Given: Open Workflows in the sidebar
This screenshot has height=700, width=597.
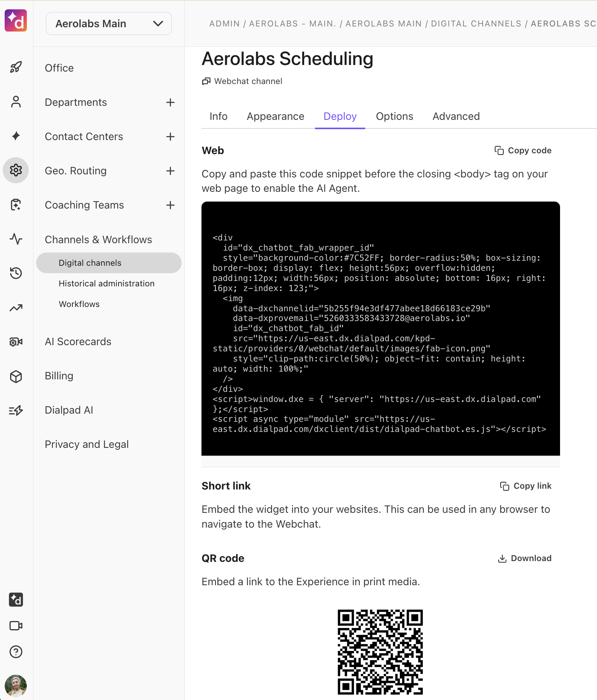Looking at the screenshot, I should coord(79,304).
